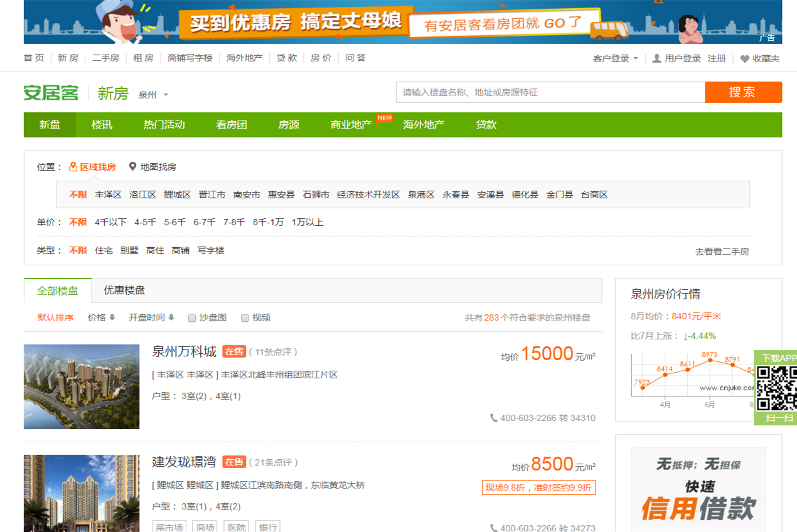Open the 信用借款 loan advertisement

(x=698, y=489)
